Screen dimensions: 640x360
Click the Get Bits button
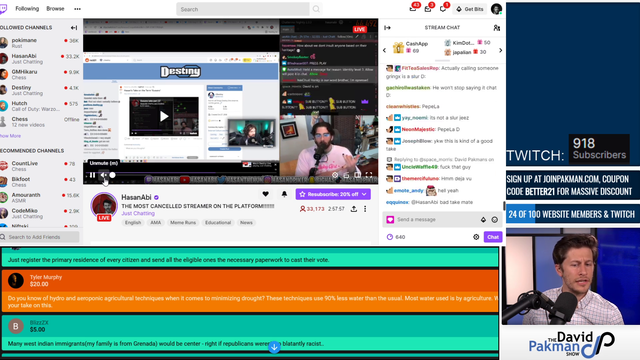coord(470,9)
